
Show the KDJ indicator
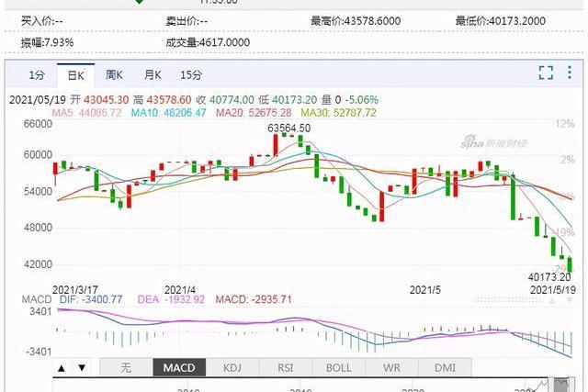pyautogui.click(x=233, y=368)
